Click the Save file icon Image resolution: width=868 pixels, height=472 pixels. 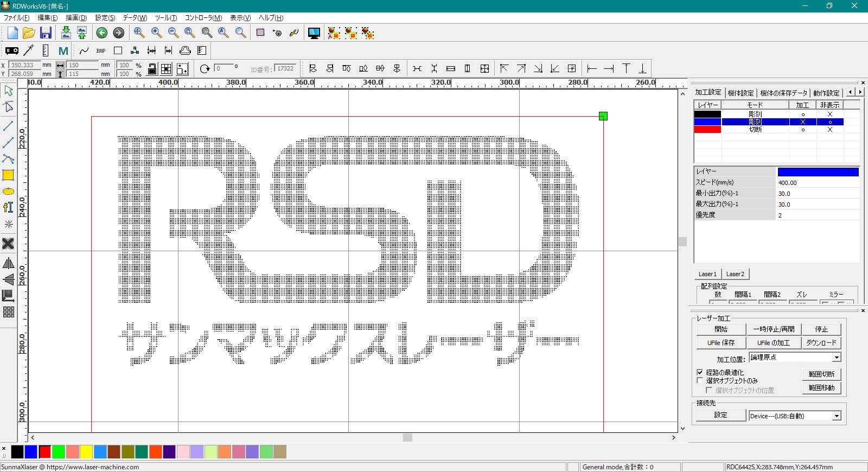pyautogui.click(x=46, y=33)
